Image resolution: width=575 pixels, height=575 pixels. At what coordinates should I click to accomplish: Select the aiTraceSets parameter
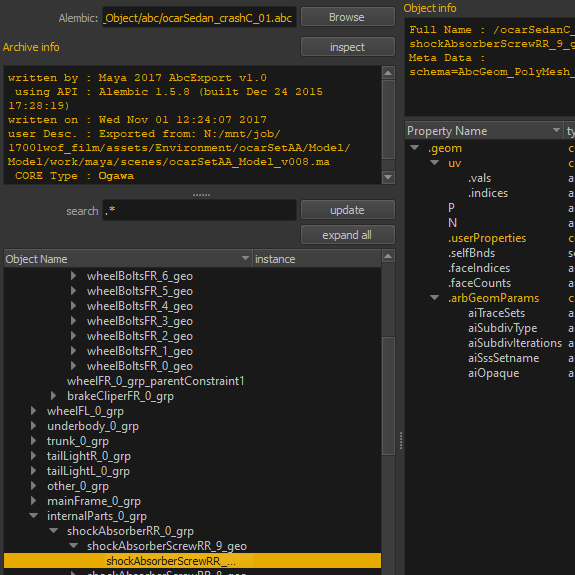tap(497, 313)
